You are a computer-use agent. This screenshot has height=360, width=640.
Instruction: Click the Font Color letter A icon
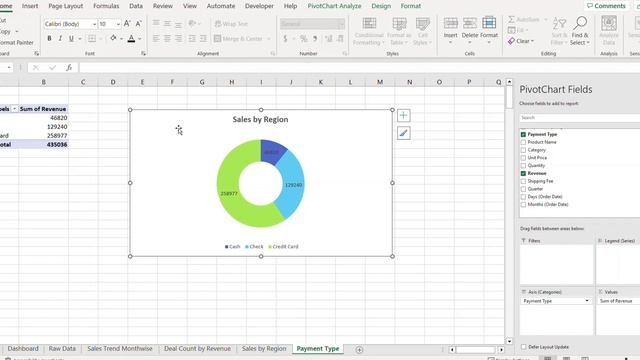[x=131, y=38]
